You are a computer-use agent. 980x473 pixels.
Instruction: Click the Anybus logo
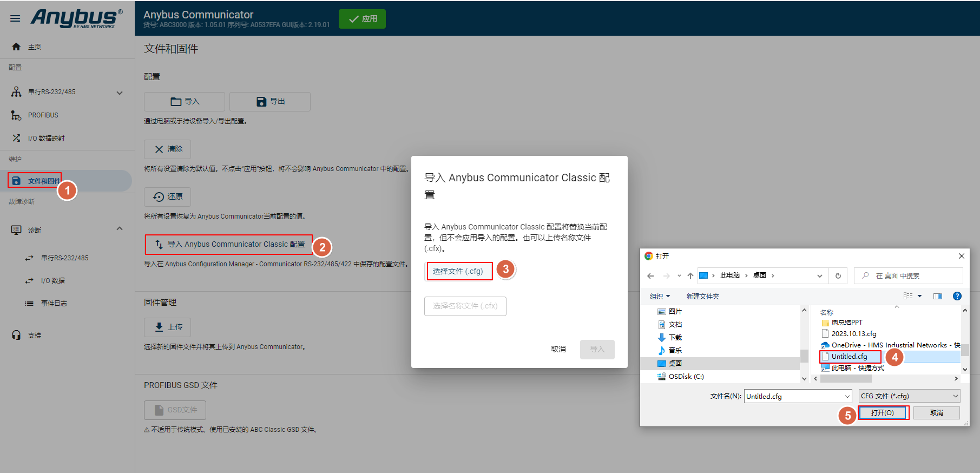(x=76, y=18)
